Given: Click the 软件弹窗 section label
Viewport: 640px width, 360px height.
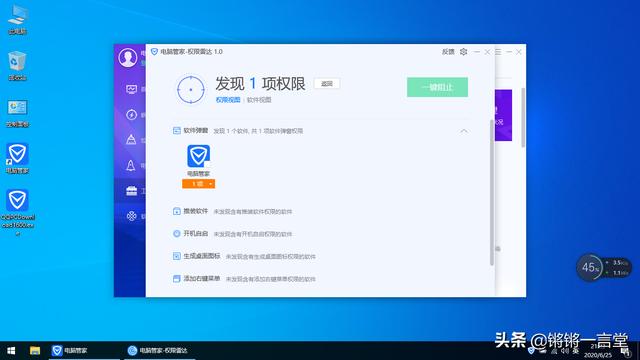Looking at the screenshot, I should click(196, 131).
